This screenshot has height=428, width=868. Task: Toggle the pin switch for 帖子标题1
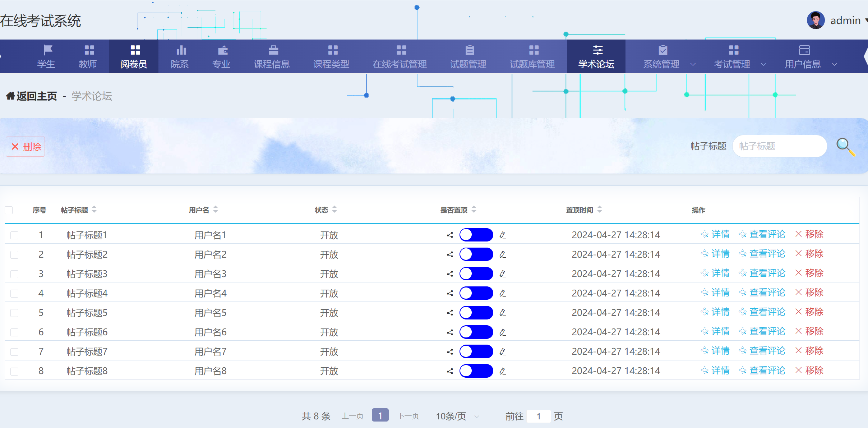(476, 235)
